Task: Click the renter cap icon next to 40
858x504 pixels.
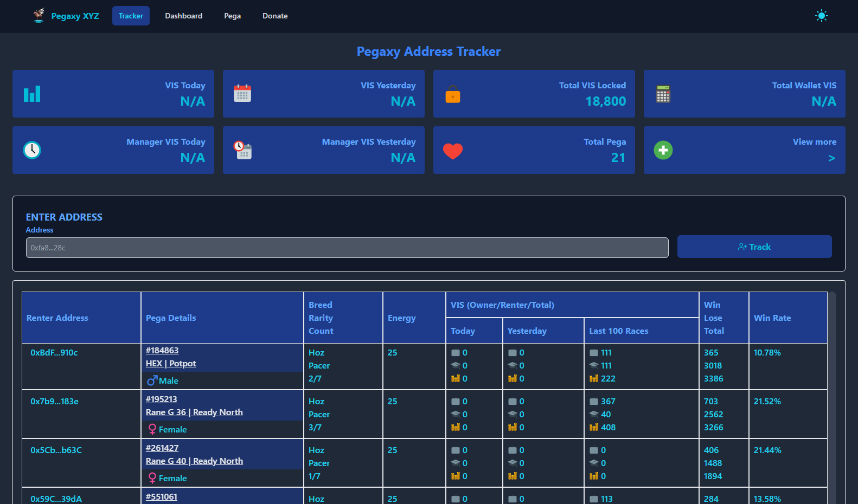Action: point(594,414)
